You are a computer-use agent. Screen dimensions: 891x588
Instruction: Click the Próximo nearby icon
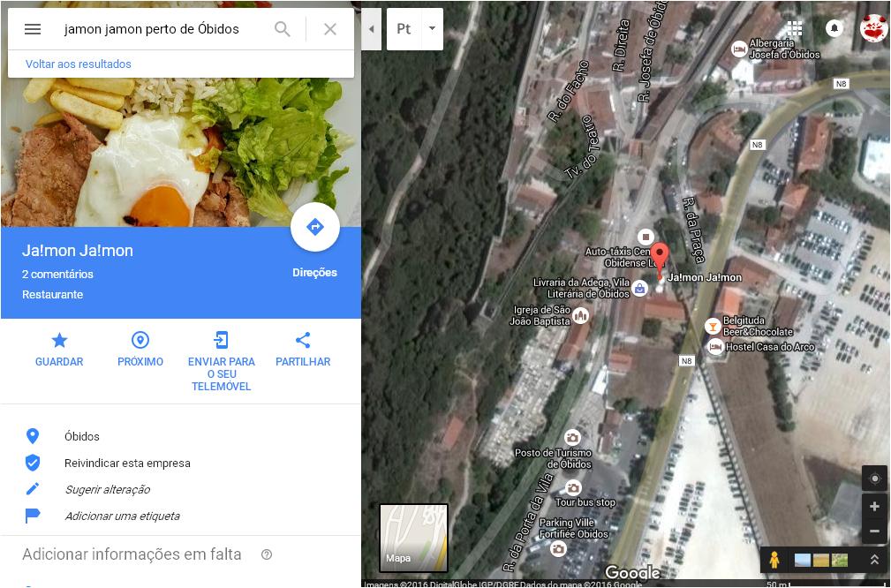pyautogui.click(x=140, y=340)
